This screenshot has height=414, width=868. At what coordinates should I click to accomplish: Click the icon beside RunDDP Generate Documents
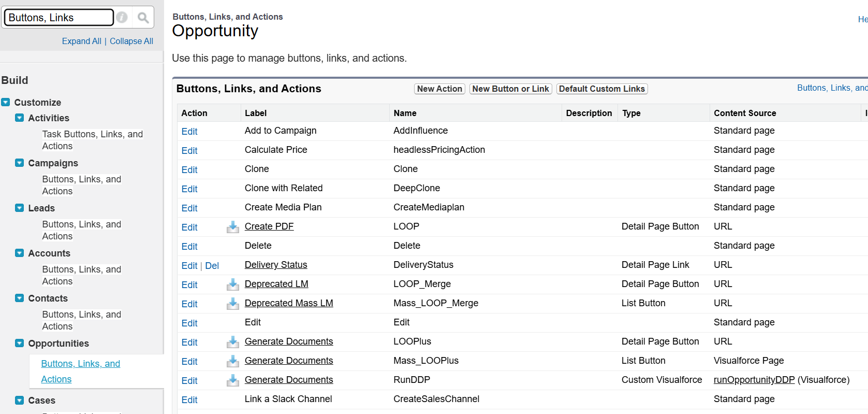233,380
